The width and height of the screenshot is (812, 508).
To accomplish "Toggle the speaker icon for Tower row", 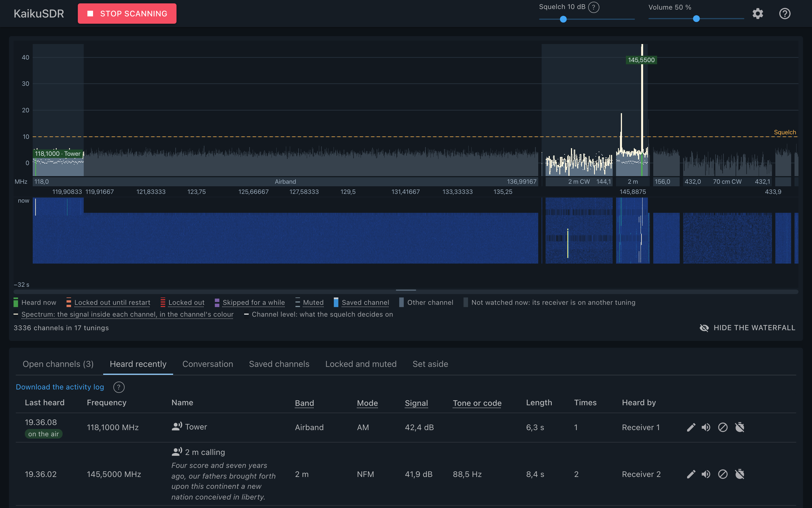I will 706,427.
